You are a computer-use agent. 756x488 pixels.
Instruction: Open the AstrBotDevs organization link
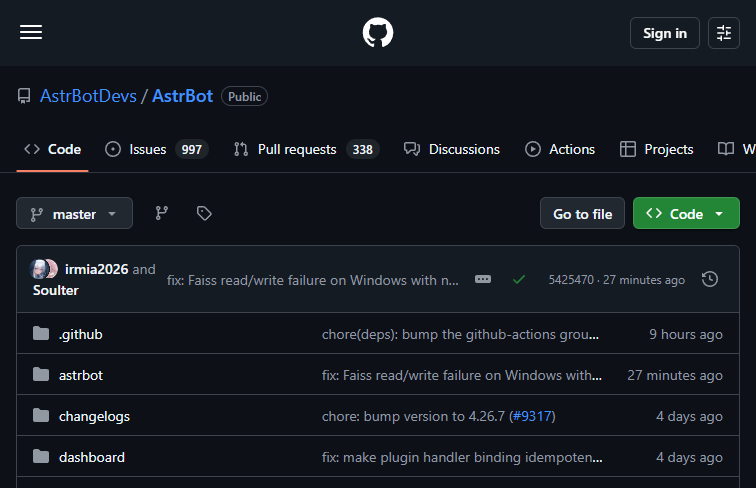click(x=88, y=96)
